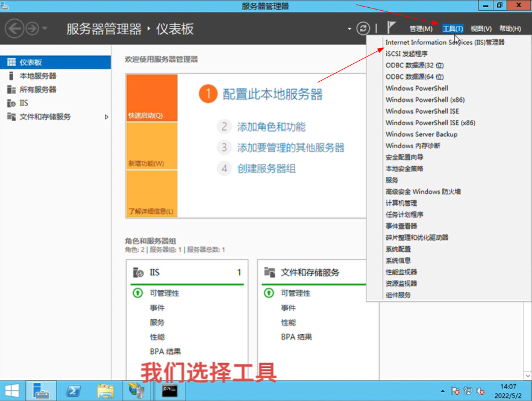Select the 了解详细信息(L) tile
Image resolution: width=532 pixels, height=401 pixels.
pyautogui.click(x=152, y=194)
